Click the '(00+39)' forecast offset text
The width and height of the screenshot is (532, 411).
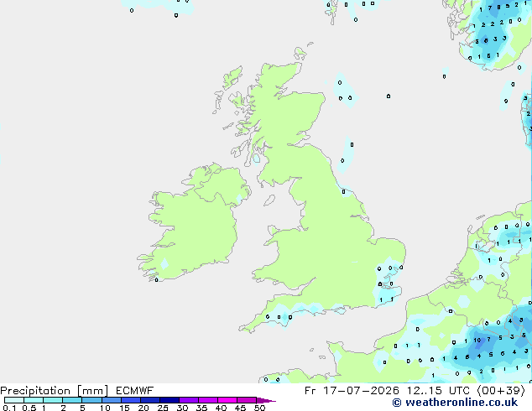(501, 391)
